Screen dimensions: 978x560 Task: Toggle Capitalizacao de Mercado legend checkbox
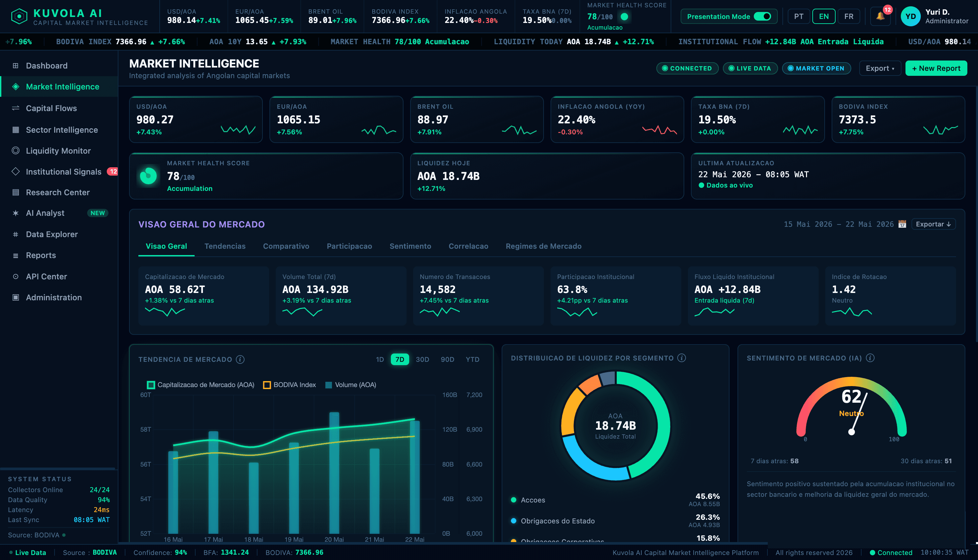(151, 385)
